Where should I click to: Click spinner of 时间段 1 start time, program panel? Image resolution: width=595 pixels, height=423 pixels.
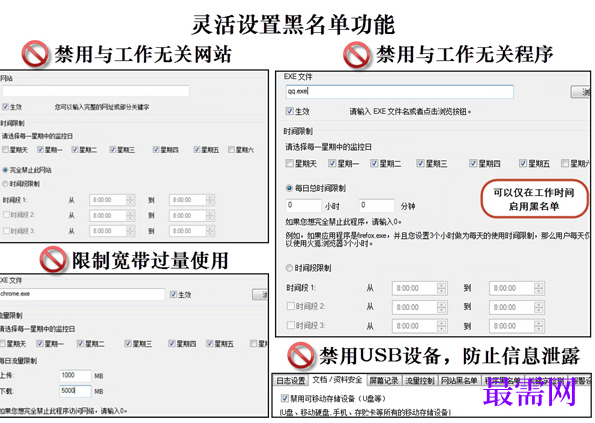coord(441,288)
